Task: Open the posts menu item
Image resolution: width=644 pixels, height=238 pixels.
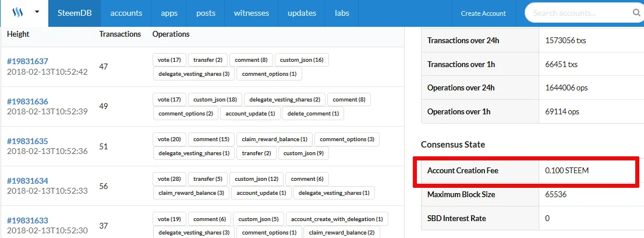Action: tap(206, 13)
